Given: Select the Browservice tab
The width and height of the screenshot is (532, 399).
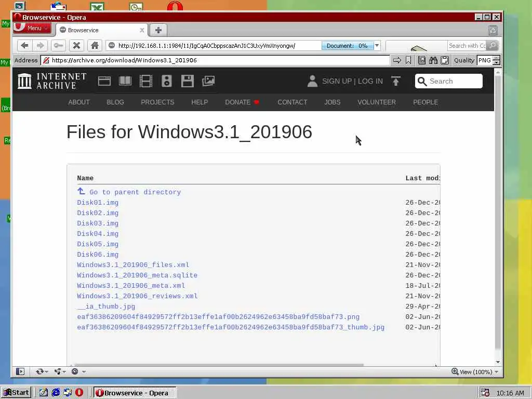Looking at the screenshot, I should [102, 30].
